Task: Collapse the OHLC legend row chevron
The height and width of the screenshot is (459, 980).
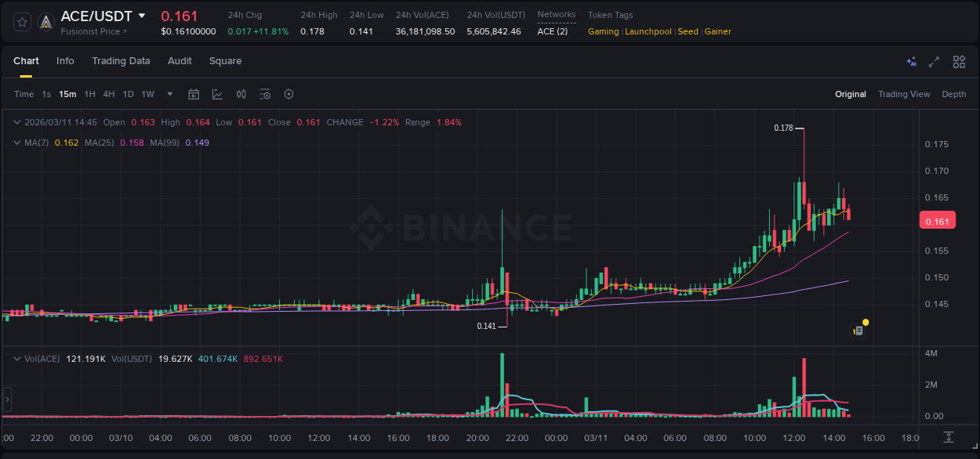Action: pyautogui.click(x=16, y=122)
